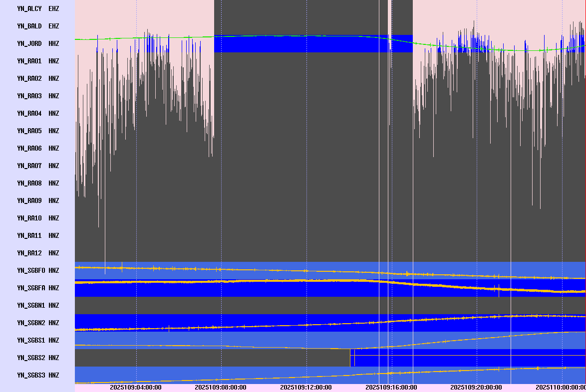Image resolution: width=586 pixels, height=392 pixels.
Task: Click the 2025109:08:00:00 time axis label
Action: click(x=221, y=387)
